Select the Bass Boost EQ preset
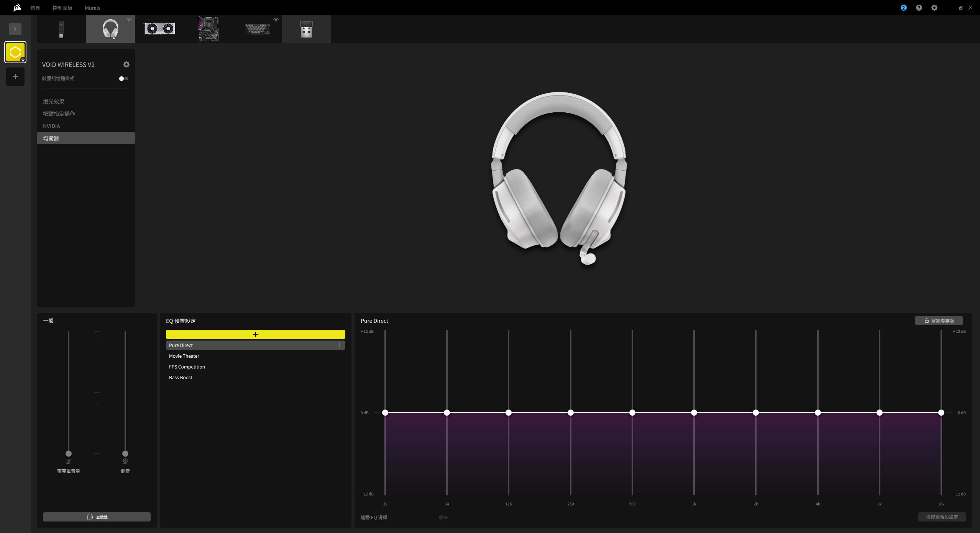980x533 pixels. [256, 377]
